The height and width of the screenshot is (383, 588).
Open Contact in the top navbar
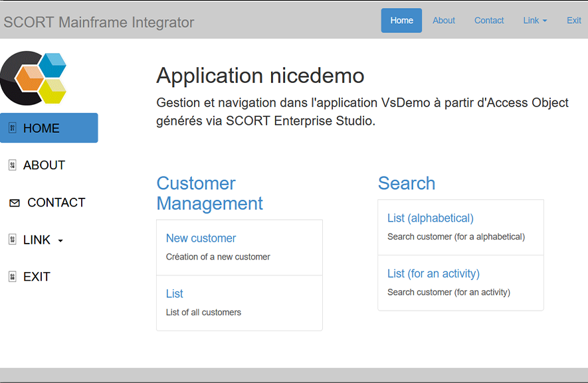pos(489,21)
